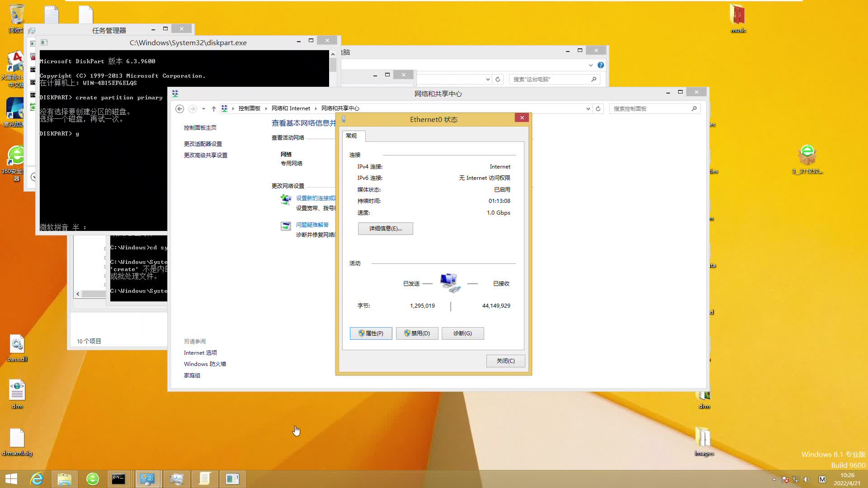Click left scroll arrow in Explorer navigation pane
This screenshot has width=868, height=488.
78,294
